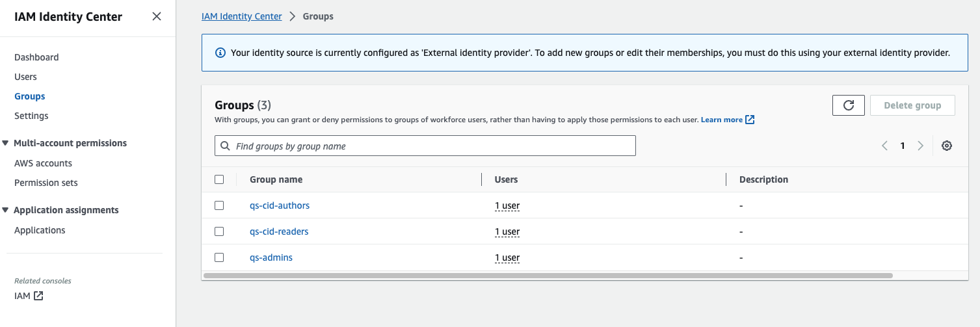Click 1 user for qs-cid-readers

pos(507,231)
